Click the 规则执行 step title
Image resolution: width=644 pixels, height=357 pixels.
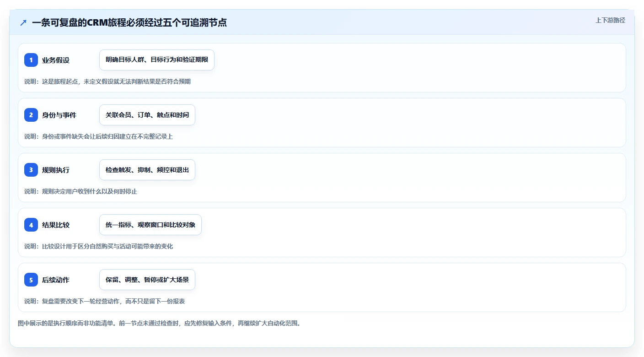(x=56, y=170)
